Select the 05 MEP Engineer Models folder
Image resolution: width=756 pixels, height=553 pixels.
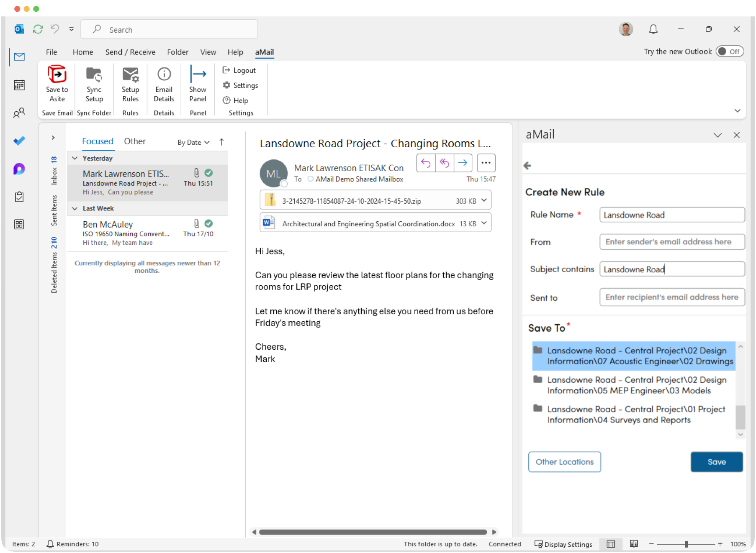point(633,385)
